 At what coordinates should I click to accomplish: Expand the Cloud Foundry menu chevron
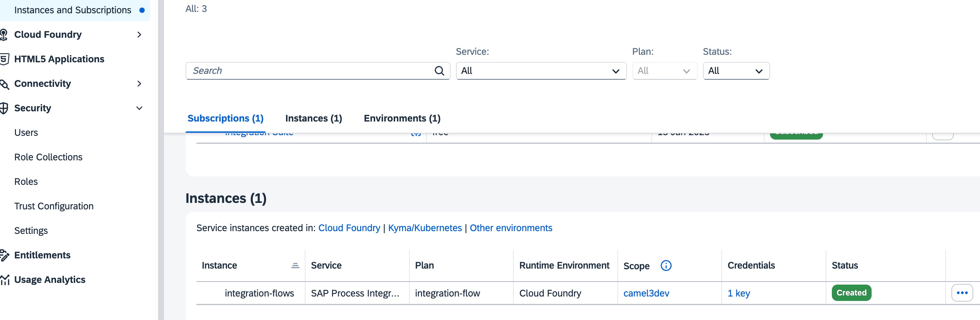pyautogui.click(x=139, y=35)
